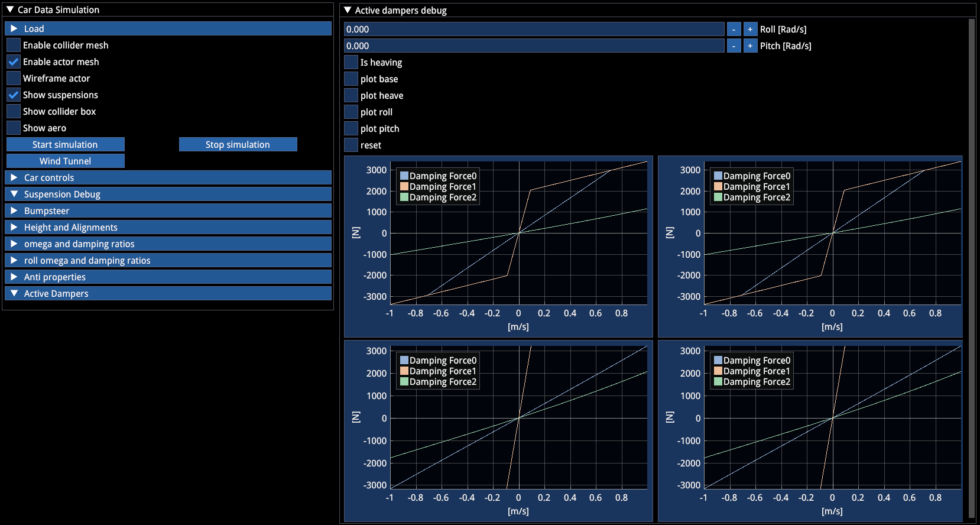Tick the plot roll checkbox
The image size is (980, 525).
point(351,112)
